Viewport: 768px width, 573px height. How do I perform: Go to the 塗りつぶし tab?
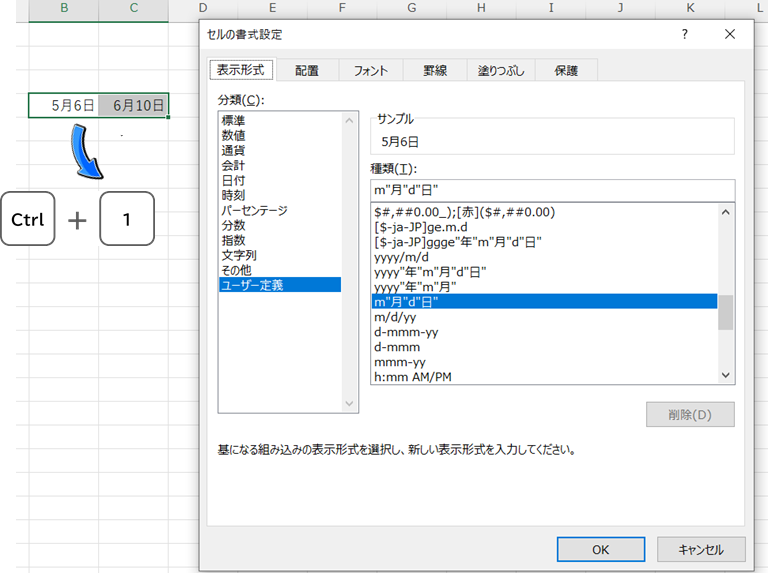point(500,70)
